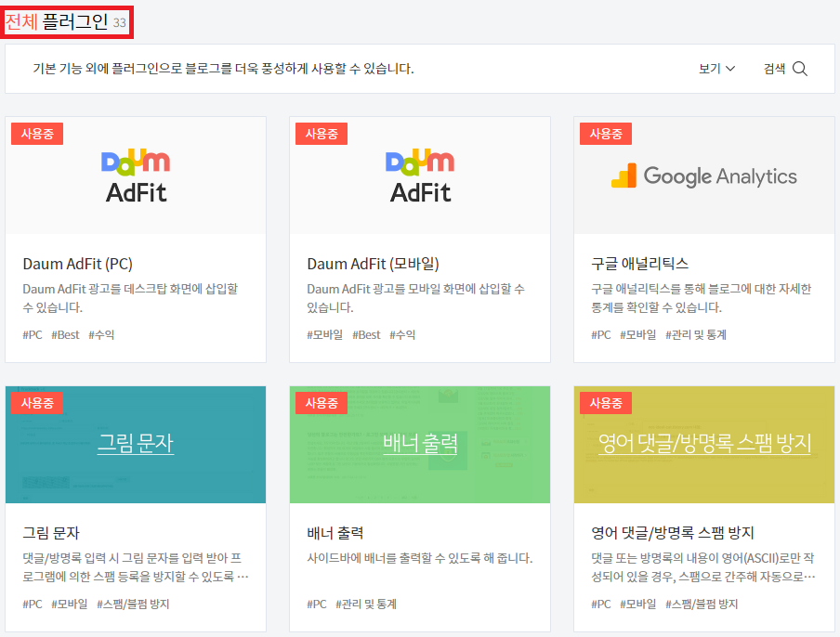Open the Daum AdFit (PC) logo thumbnail

tap(136, 175)
